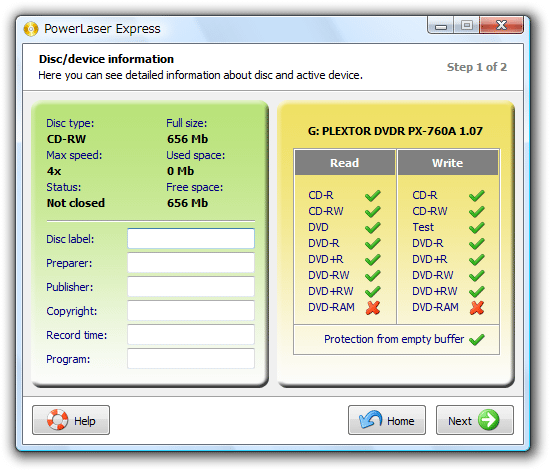550x470 pixels.
Task: Click the Copyright input box
Action: point(191,311)
